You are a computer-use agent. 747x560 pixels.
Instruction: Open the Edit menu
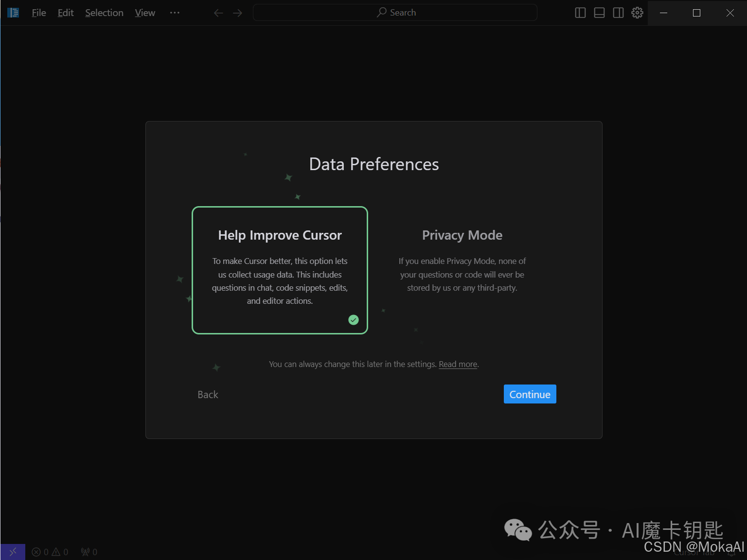(x=66, y=13)
